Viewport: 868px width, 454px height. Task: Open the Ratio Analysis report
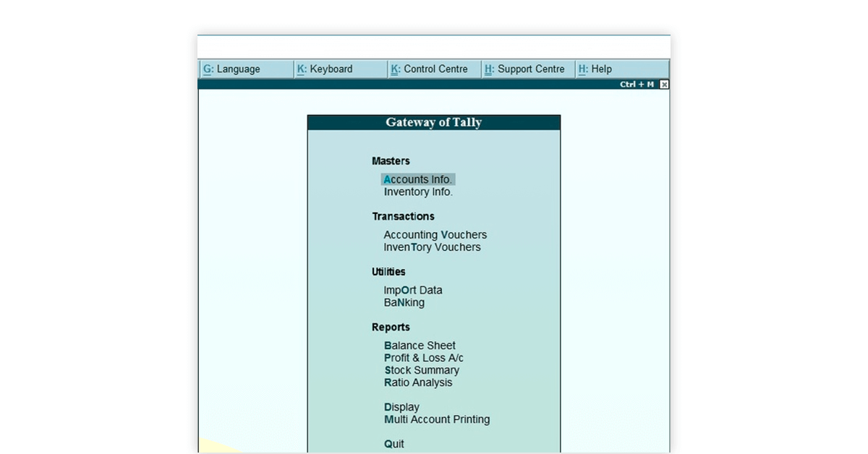[418, 382]
